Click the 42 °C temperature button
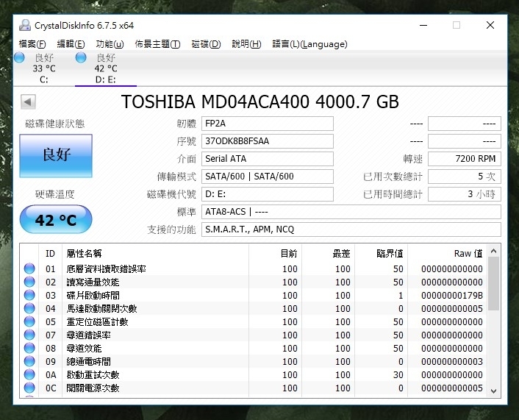Image resolution: width=519 pixels, height=420 pixels. (56, 219)
